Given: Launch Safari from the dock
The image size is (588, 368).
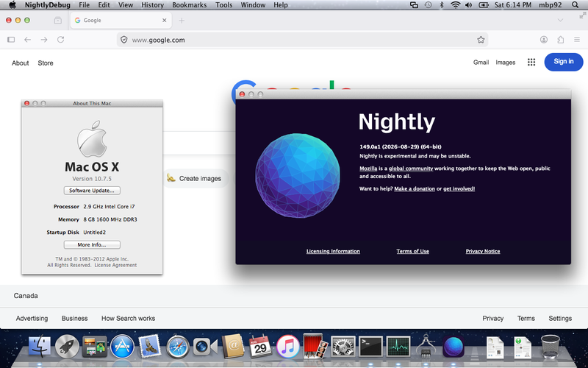Looking at the screenshot, I should [x=177, y=346].
